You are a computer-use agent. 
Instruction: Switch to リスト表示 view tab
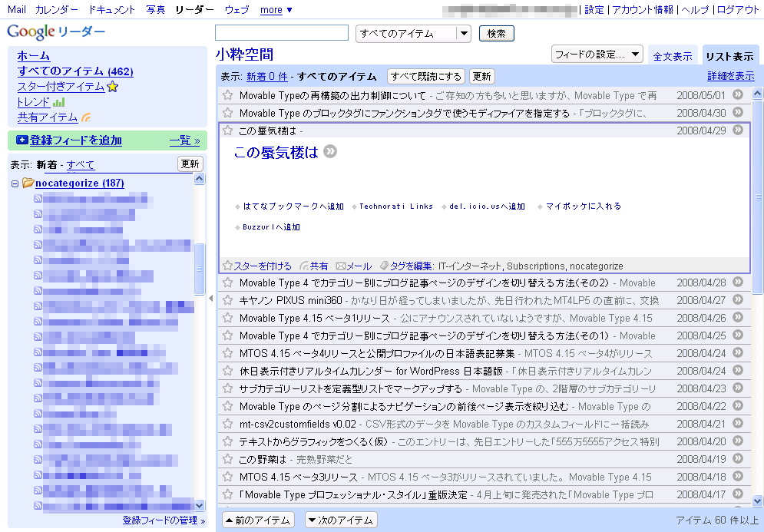[729, 57]
